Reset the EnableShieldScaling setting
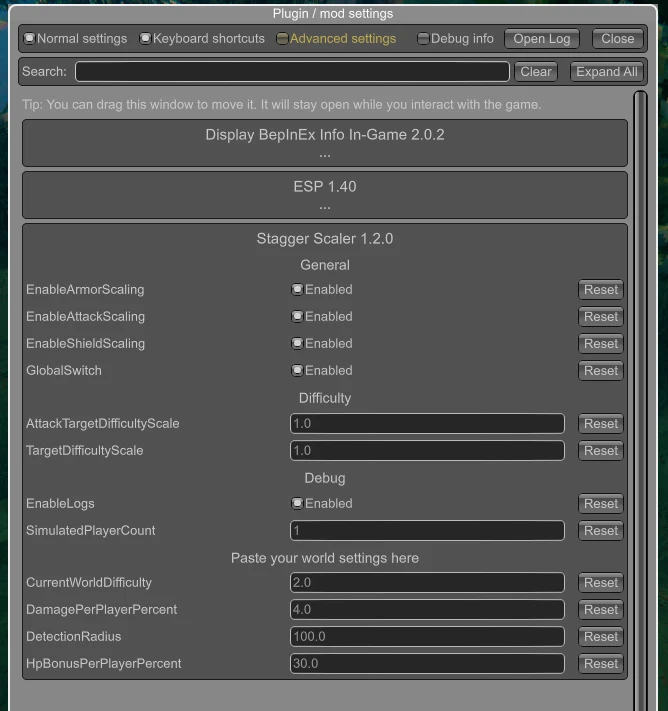This screenshot has height=711, width=668. [x=600, y=344]
